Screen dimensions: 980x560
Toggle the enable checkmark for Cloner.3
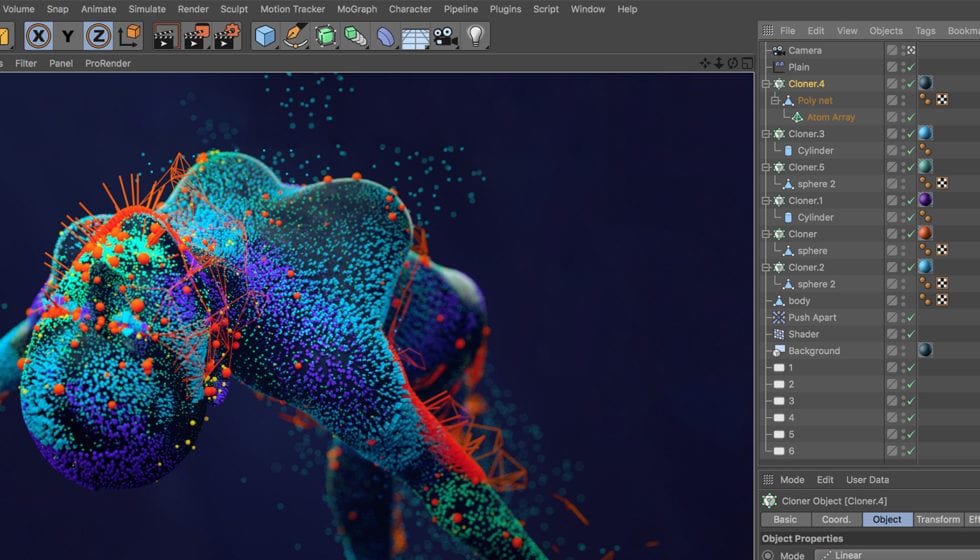(x=911, y=134)
